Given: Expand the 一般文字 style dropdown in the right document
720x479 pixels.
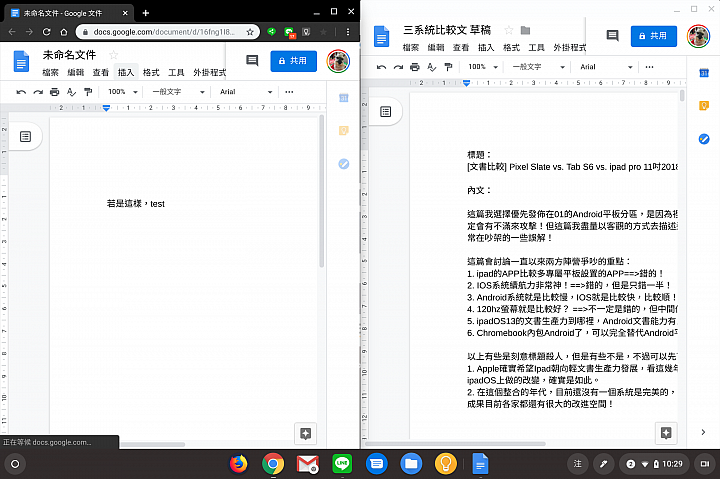Looking at the screenshot, I should click(x=533, y=66).
